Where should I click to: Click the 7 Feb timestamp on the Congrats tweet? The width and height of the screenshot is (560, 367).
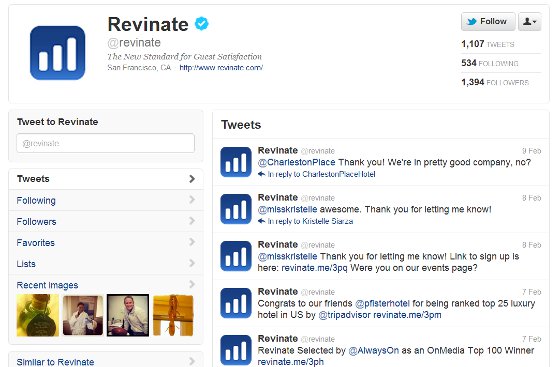(x=532, y=292)
